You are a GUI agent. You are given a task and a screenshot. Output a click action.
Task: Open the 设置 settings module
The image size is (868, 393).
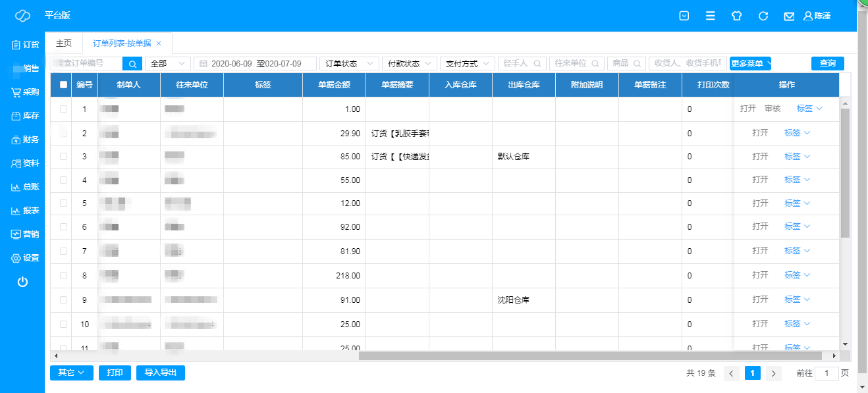25,258
